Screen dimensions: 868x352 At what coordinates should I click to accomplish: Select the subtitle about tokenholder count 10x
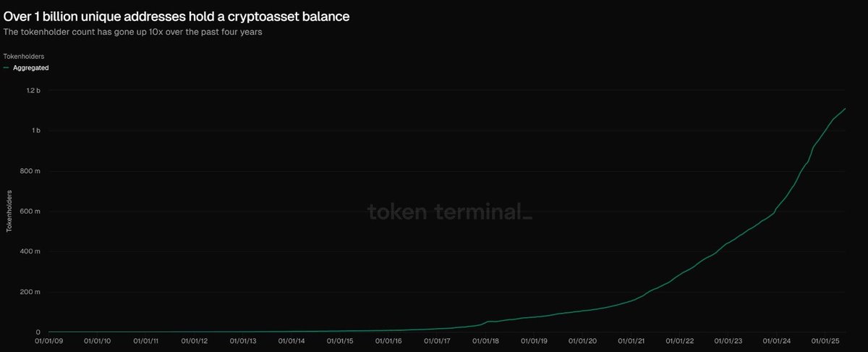point(132,33)
